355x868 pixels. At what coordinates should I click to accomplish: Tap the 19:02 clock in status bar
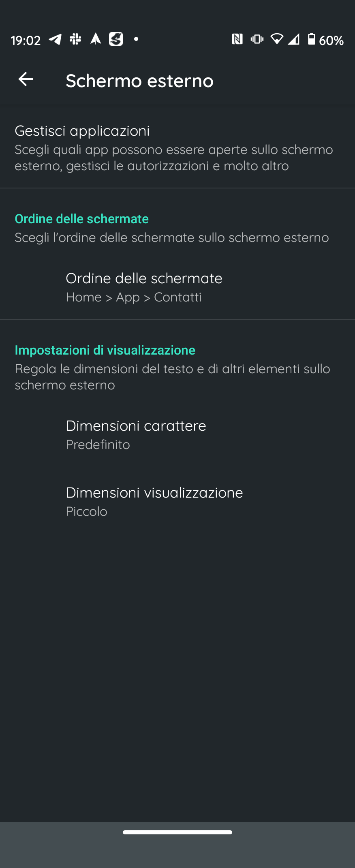26,40
